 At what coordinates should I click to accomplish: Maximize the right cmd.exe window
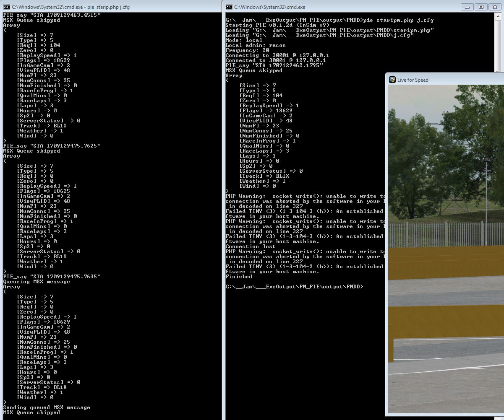(481, 7)
